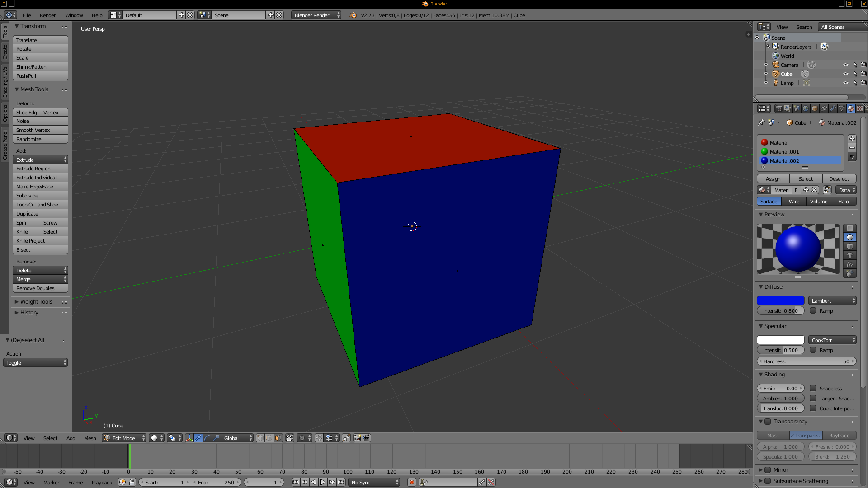868x488 pixels.
Task: Open the Extrude dropdown
Action: click(40, 160)
